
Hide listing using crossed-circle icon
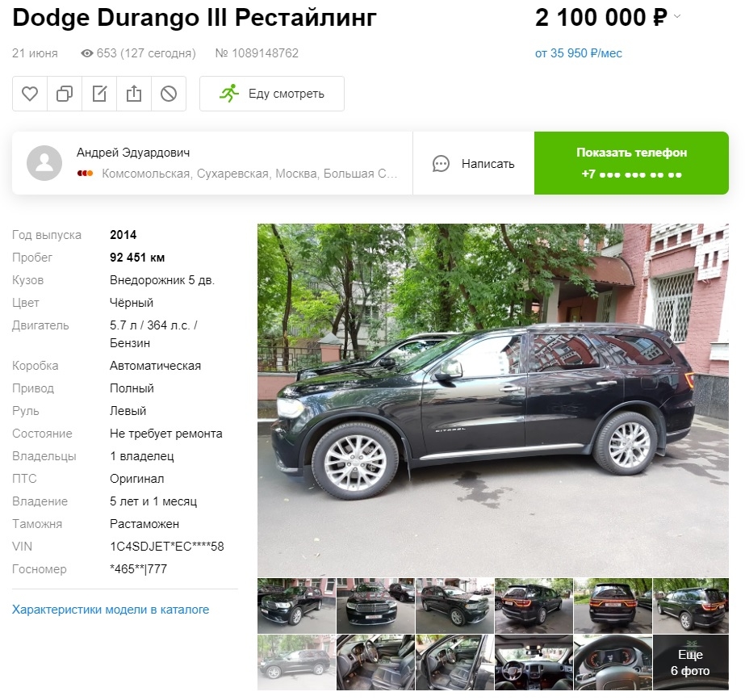[169, 94]
